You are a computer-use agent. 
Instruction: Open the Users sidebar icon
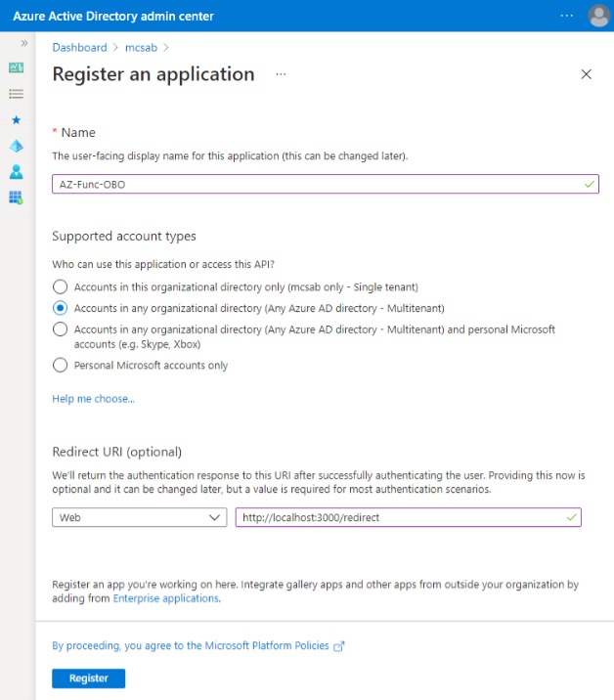16,171
